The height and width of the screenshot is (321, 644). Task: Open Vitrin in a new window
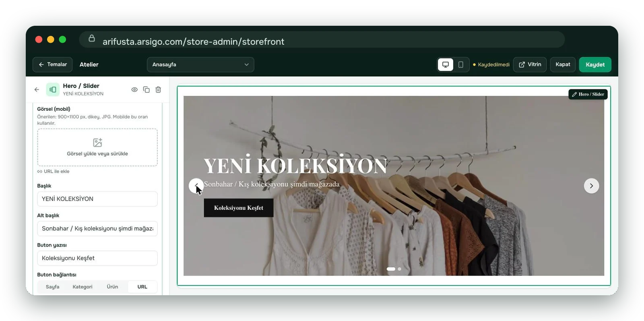(x=530, y=64)
